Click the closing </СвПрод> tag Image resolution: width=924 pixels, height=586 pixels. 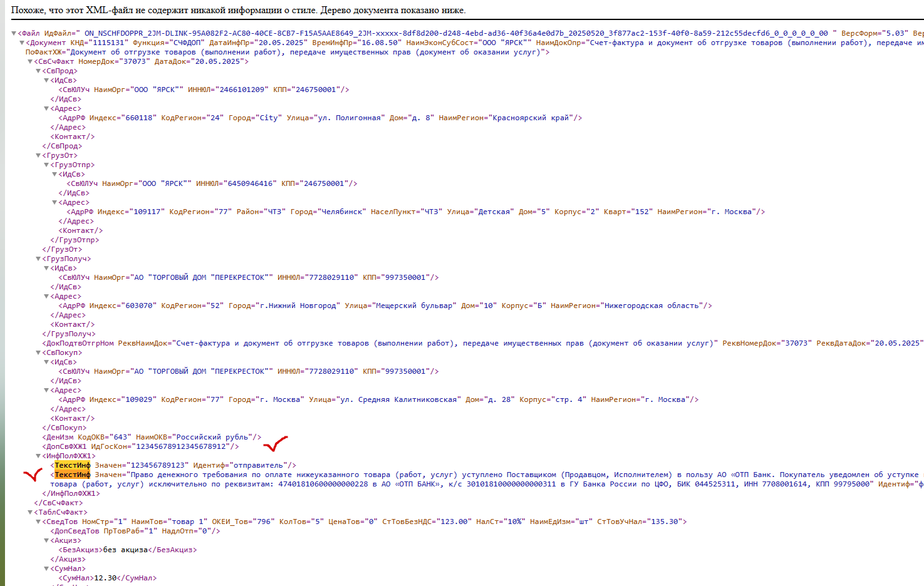coord(62,146)
